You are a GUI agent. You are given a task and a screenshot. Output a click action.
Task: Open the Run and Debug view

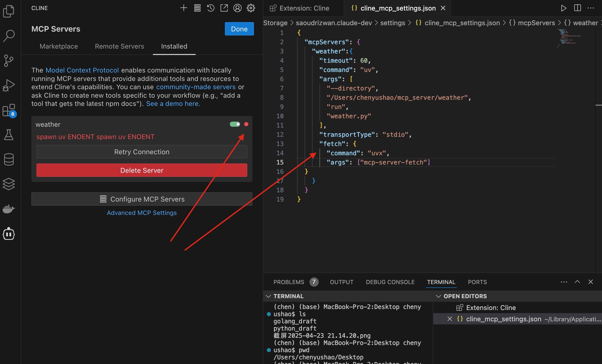tap(9, 85)
